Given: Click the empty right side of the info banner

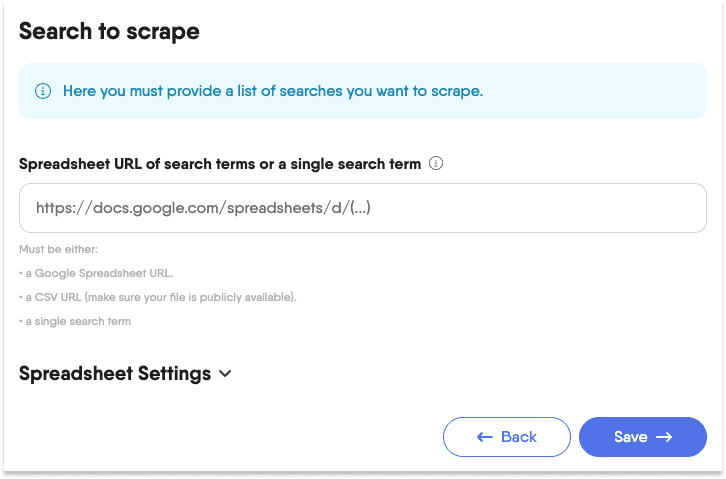Looking at the screenshot, I should [595, 91].
